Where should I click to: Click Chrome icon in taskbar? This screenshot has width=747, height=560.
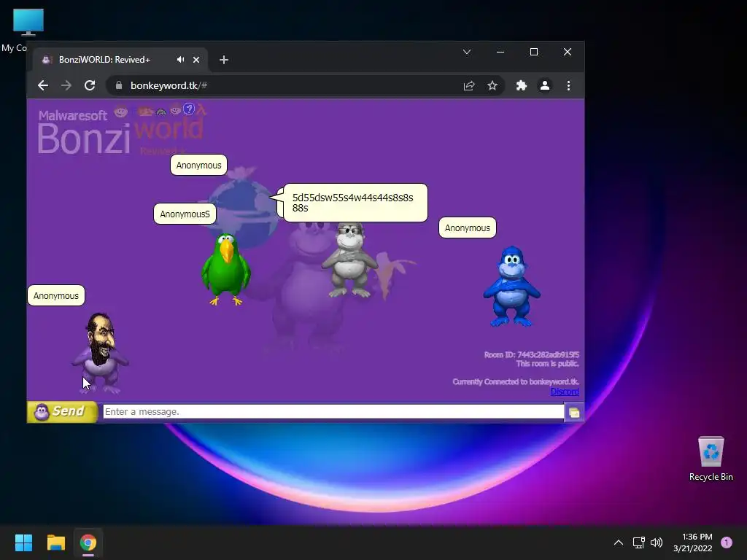tap(88, 542)
